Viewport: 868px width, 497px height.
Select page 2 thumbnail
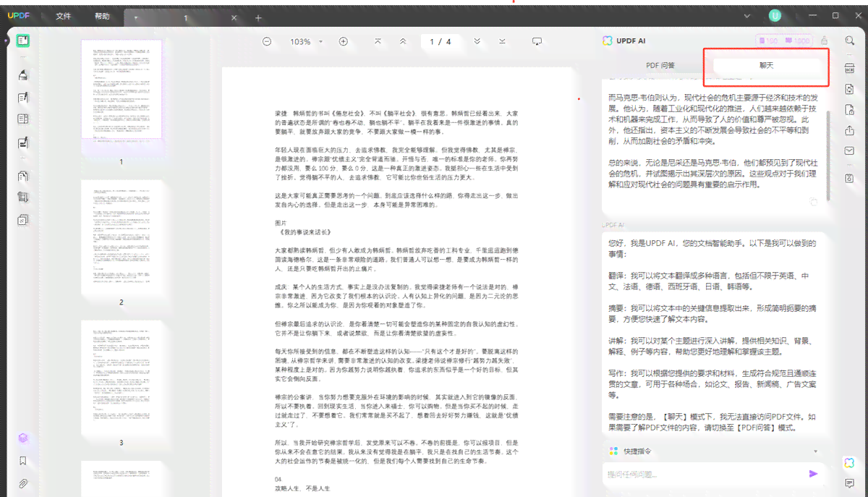(122, 237)
